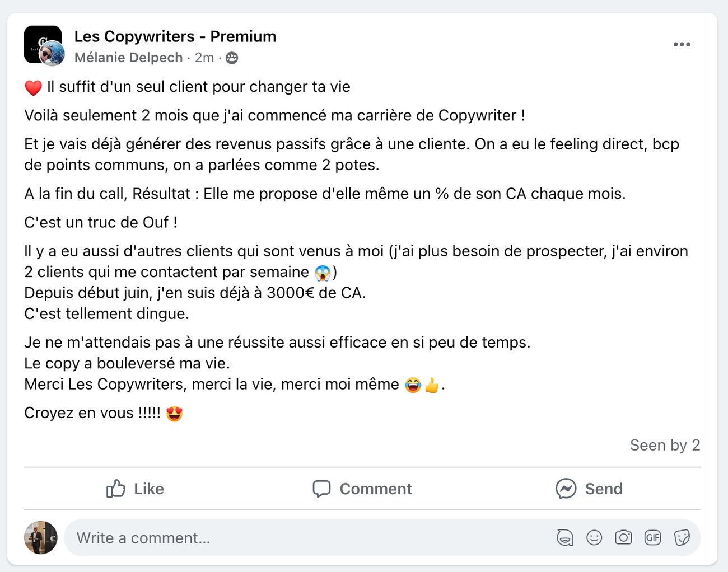Attach a photo using the camera icon

pos(623,538)
